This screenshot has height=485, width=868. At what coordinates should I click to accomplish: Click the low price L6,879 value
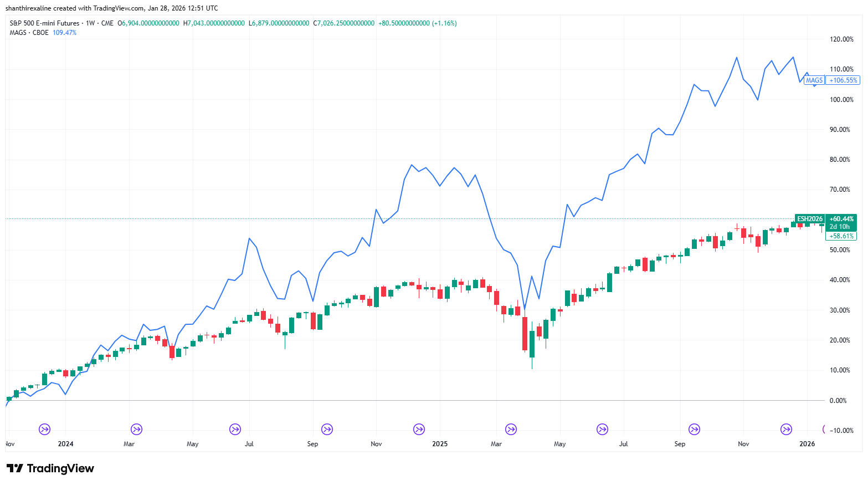[279, 23]
